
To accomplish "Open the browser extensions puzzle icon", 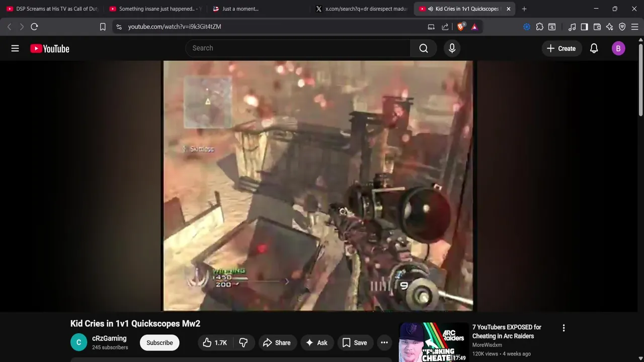I will (x=539, y=27).
